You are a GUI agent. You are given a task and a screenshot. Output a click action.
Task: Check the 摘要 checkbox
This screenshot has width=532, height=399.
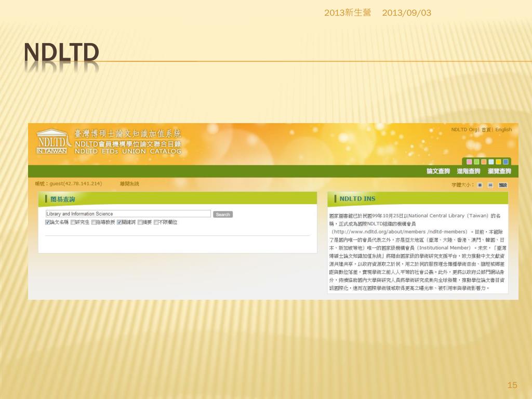tap(140, 222)
